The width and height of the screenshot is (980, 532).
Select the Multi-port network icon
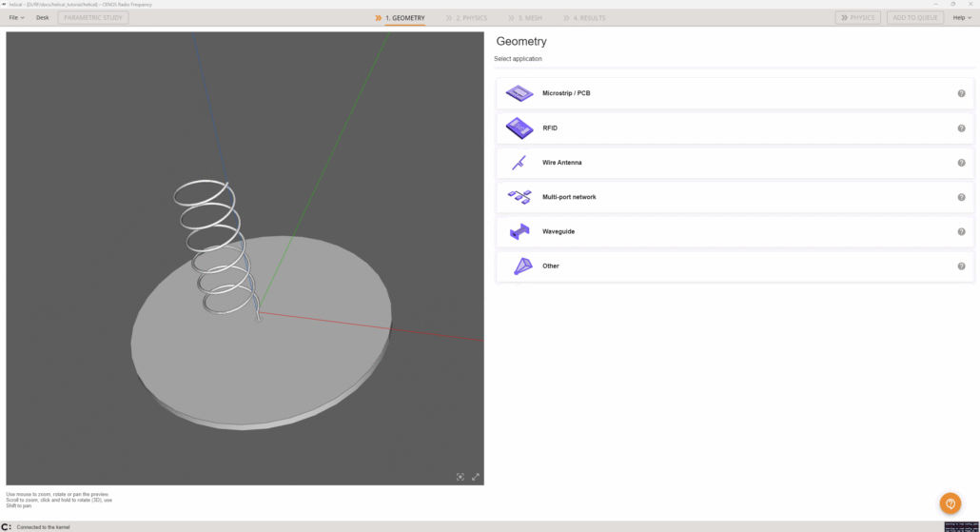[x=519, y=197]
